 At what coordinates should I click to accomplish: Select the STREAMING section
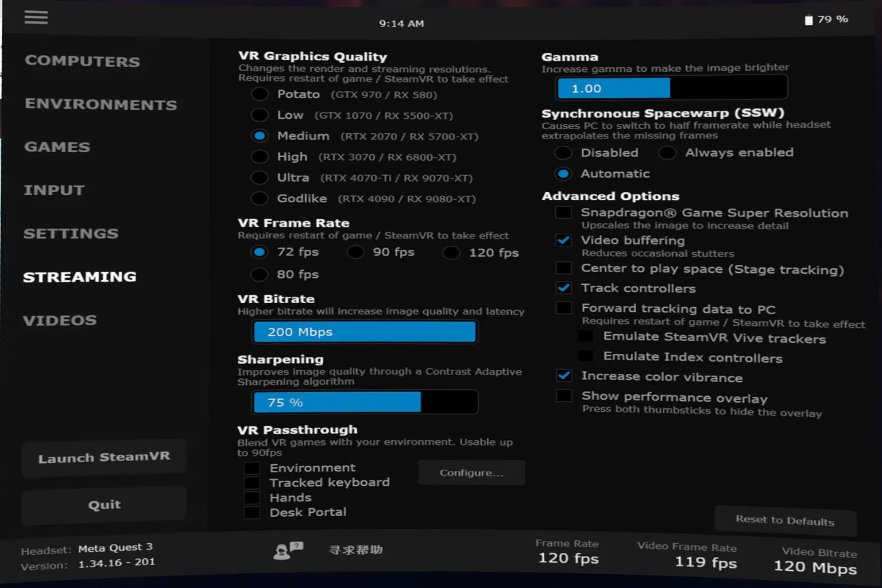click(79, 277)
